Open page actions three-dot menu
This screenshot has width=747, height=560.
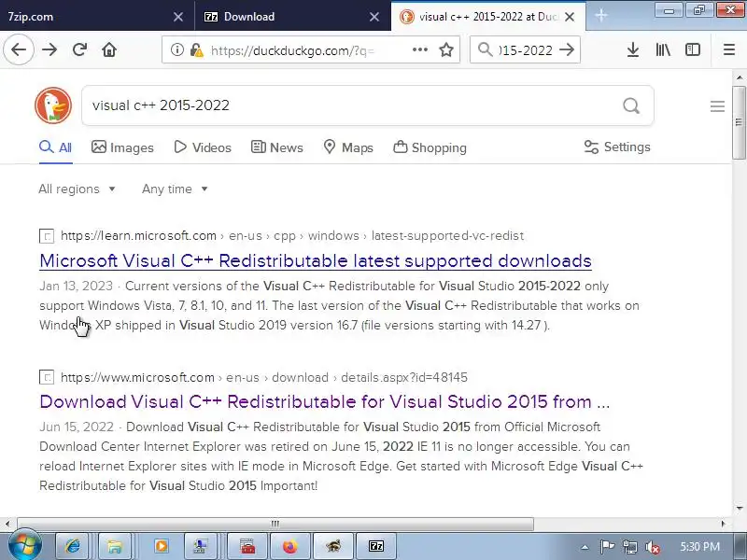[x=419, y=49]
